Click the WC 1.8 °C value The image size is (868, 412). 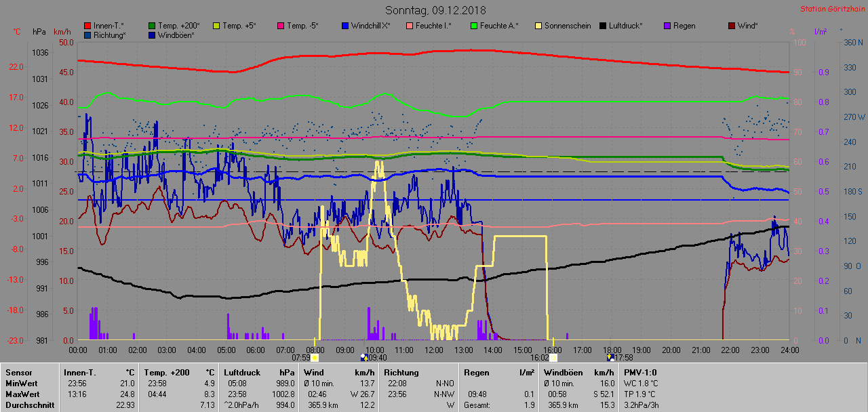click(x=641, y=384)
